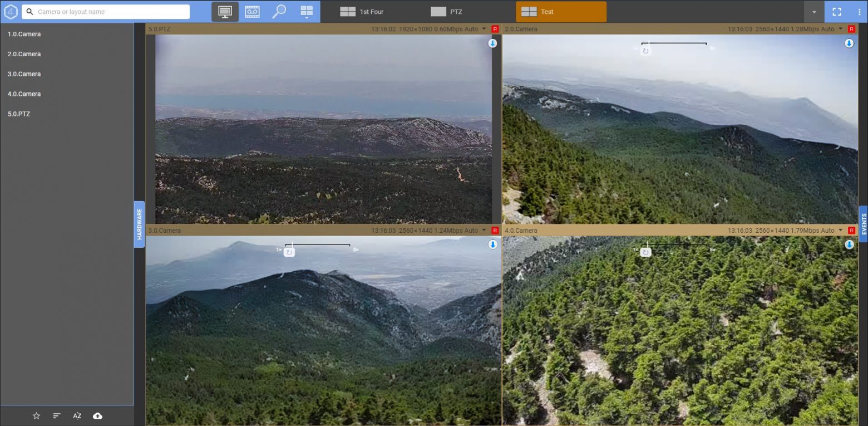Image resolution: width=868 pixels, height=426 pixels.
Task: Sort camera list alphabetically with AZ icon
Action: [x=77, y=416]
